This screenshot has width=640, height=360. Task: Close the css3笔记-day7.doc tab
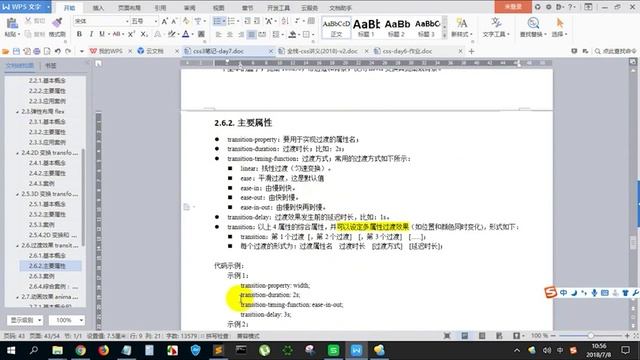point(271,51)
